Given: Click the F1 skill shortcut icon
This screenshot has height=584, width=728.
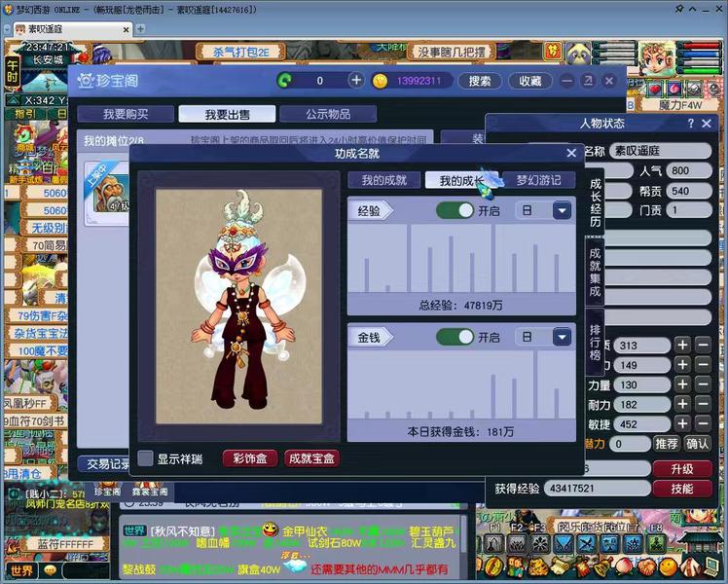Looking at the screenshot, I should pos(494,544).
